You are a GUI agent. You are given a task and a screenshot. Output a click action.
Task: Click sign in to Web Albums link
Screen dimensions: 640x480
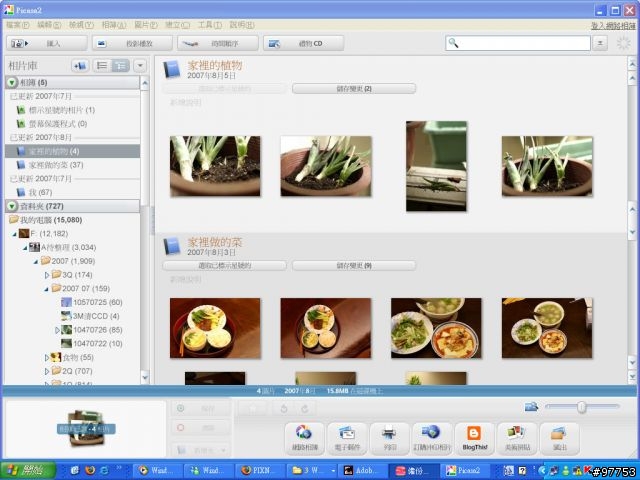(613, 26)
